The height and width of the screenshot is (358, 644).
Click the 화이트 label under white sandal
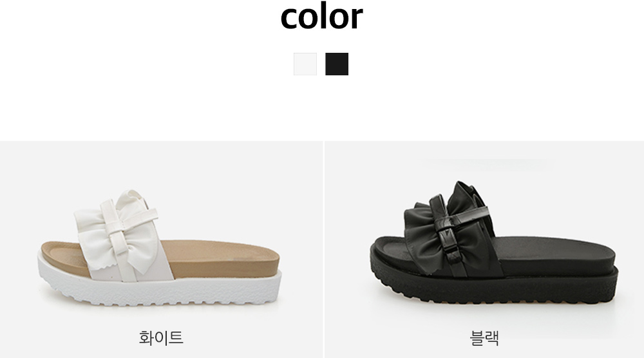pos(161,338)
